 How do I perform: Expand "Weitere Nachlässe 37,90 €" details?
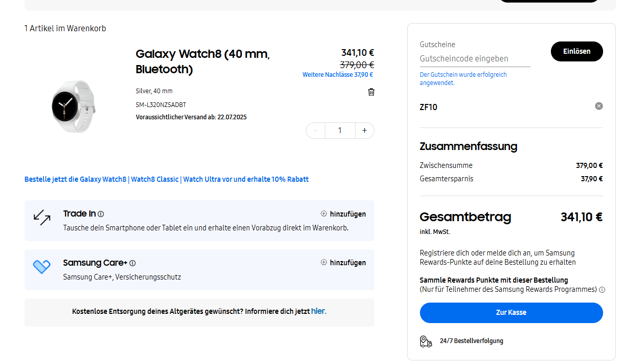(x=338, y=75)
